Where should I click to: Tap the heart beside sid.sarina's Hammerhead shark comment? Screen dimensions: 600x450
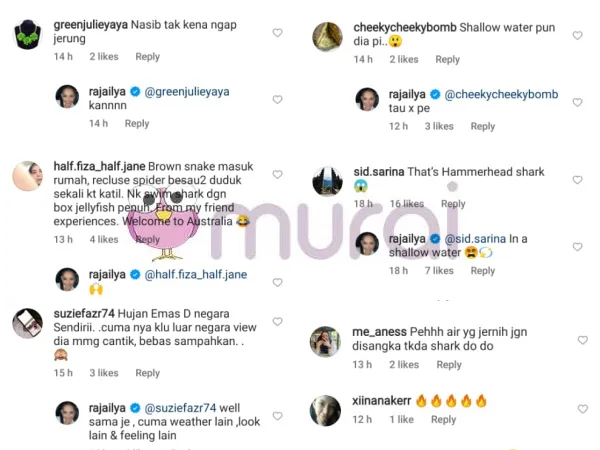[577, 180]
